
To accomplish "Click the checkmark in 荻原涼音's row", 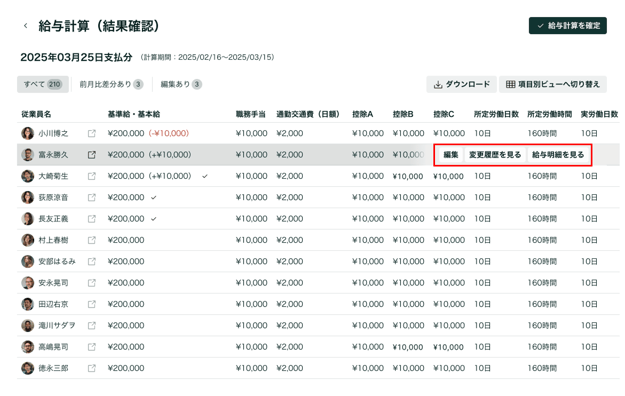I will pos(154,197).
